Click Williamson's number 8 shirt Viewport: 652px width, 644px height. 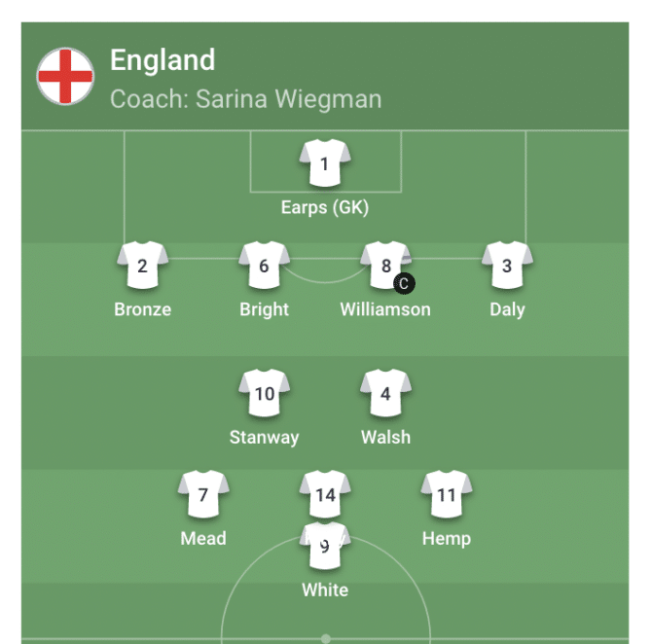(385, 265)
